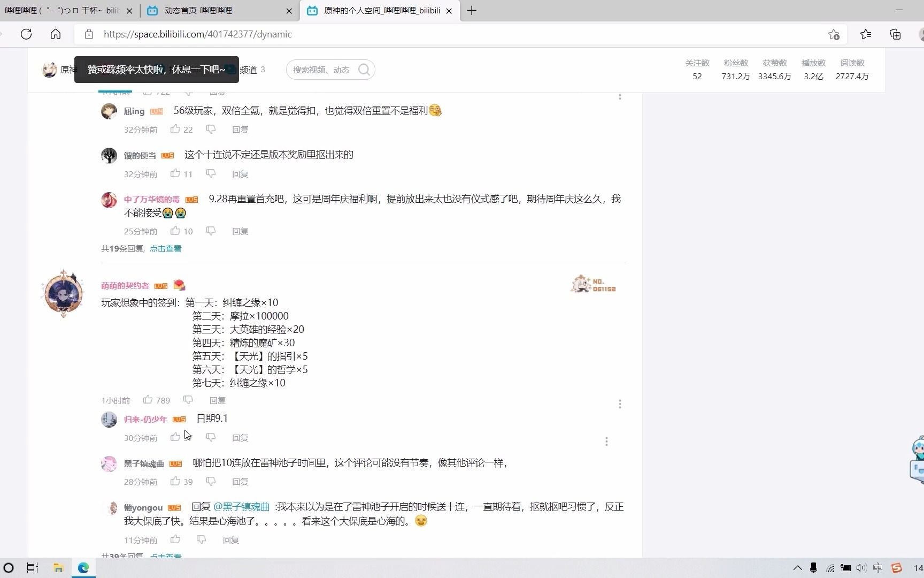The image size is (924, 578).
Task: Click 阅读数 2727.4万 stat
Action: (x=852, y=70)
